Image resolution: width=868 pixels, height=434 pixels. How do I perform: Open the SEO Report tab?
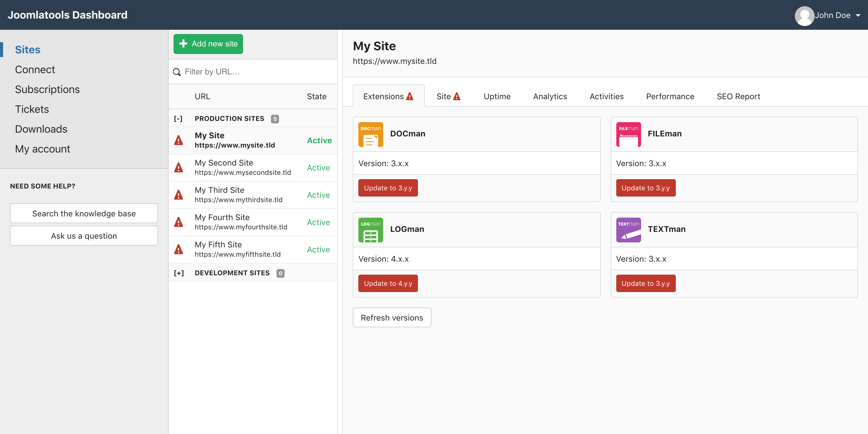(x=738, y=96)
